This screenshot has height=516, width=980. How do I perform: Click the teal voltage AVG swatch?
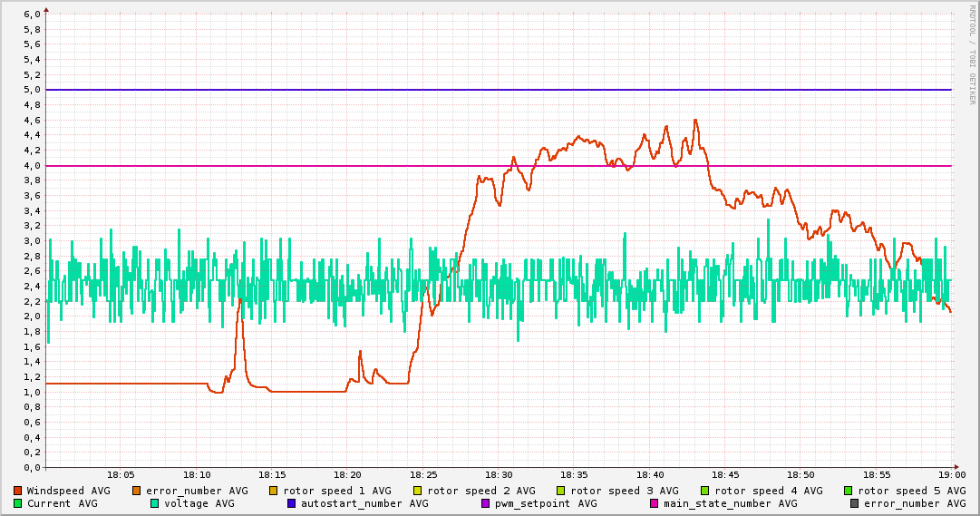click(x=154, y=503)
